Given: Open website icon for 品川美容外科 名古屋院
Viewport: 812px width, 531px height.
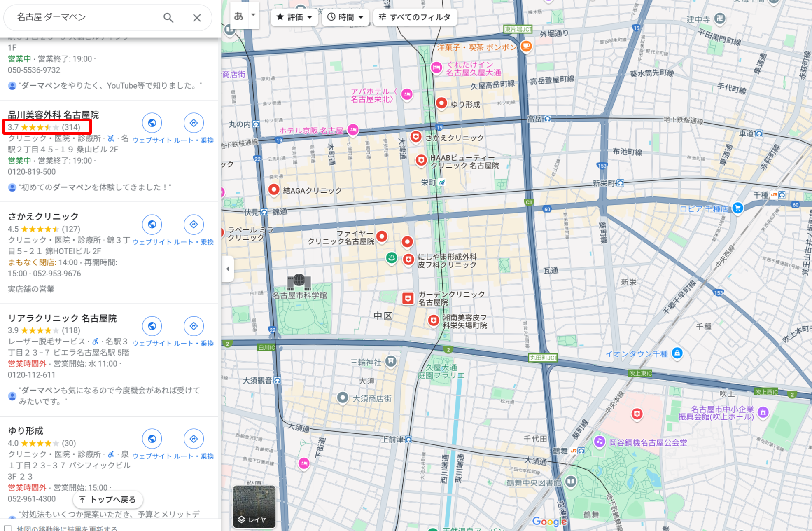Looking at the screenshot, I should click(152, 123).
